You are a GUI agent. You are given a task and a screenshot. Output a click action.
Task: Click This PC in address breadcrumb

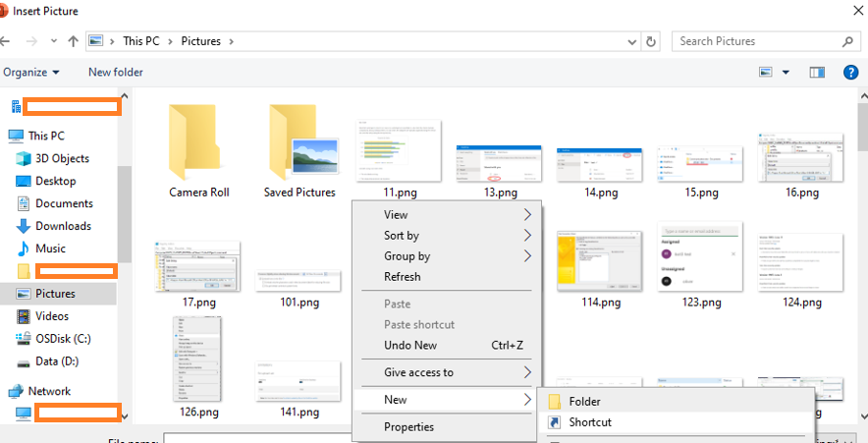coord(140,41)
